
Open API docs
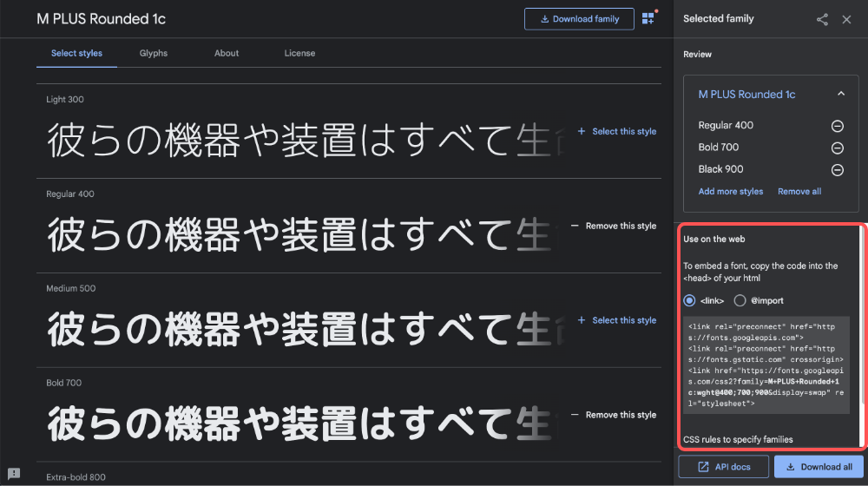coord(724,467)
